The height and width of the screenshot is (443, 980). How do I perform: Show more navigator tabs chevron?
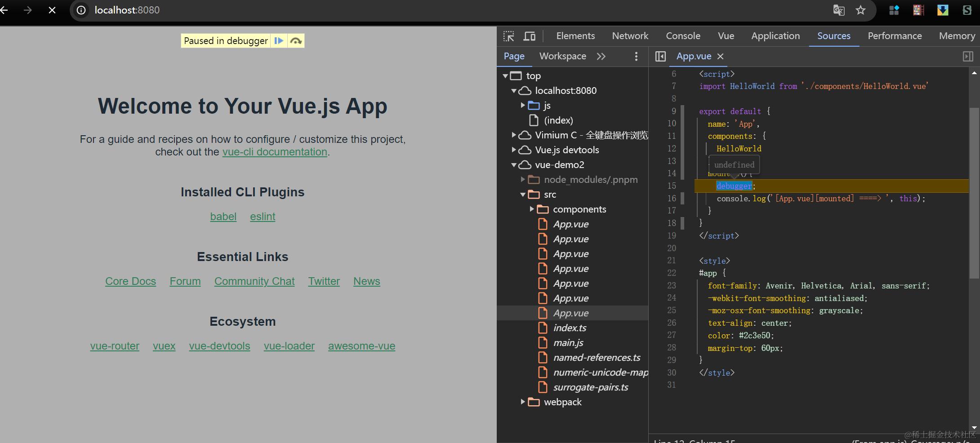tap(601, 56)
